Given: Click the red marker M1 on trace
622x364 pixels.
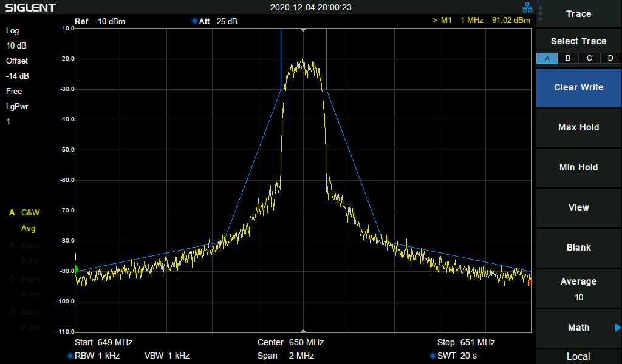Looking at the screenshot, I should (x=530, y=281).
